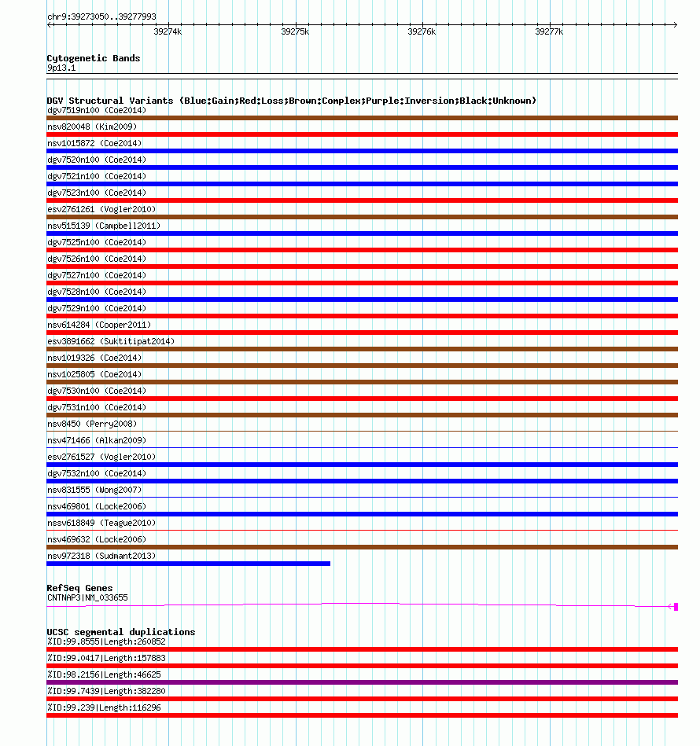The height and width of the screenshot is (746, 700).
Task: Select dgv7525n100 (Coe2014) label
Action: (x=97, y=242)
